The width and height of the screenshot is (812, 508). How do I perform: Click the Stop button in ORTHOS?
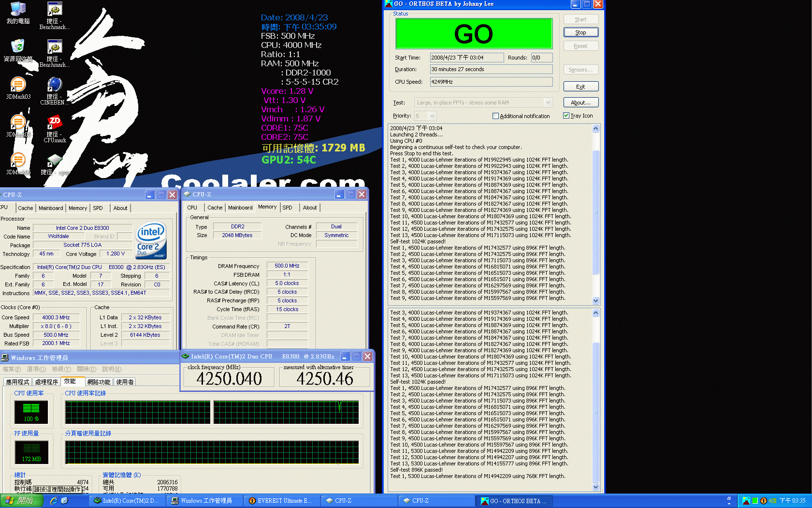pyautogui.click(x=581, y=32)
